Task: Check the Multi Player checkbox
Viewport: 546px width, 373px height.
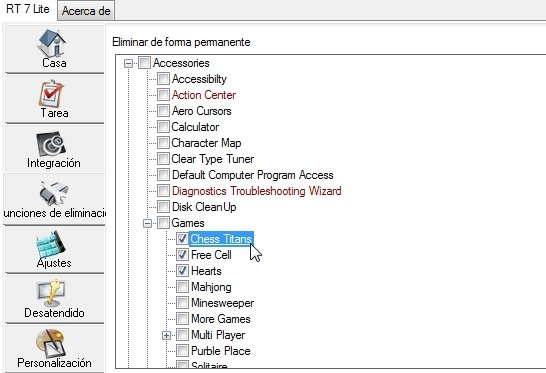Action: (182, 335)
